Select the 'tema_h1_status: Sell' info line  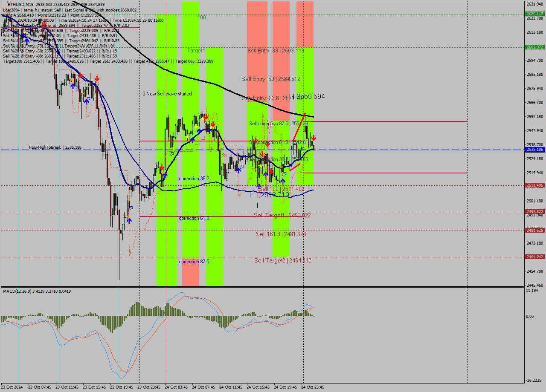70,10
